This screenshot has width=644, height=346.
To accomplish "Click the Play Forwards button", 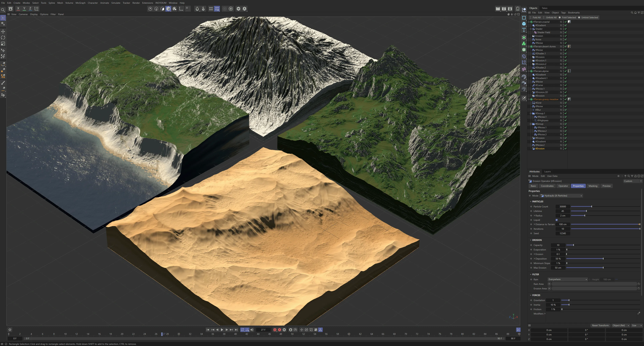I will tap(222, 330).
